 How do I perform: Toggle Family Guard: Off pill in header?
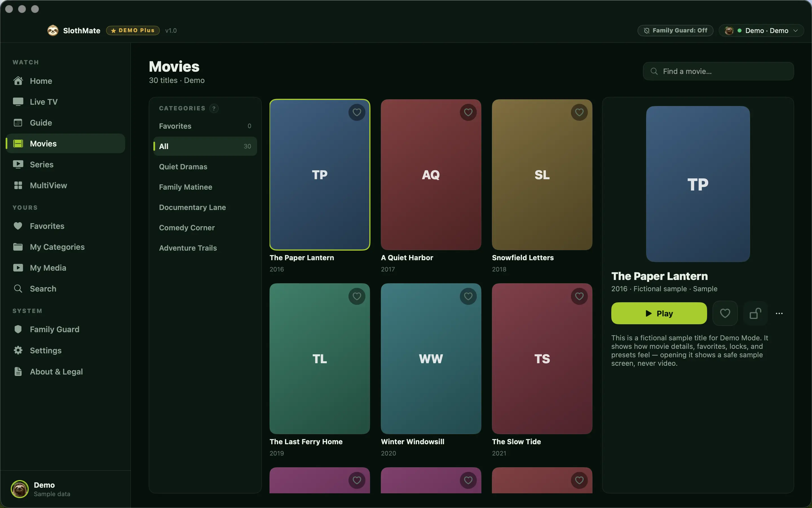[x=675, y=30]
